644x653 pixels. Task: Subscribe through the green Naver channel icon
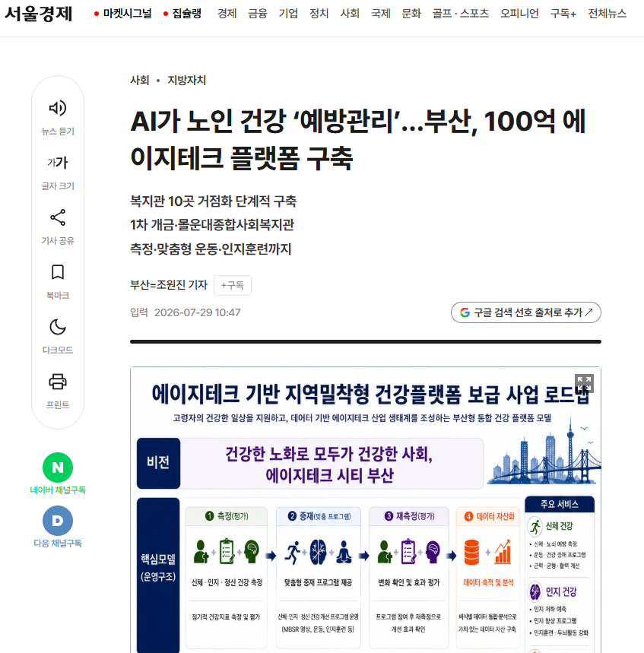click(58, 468)
